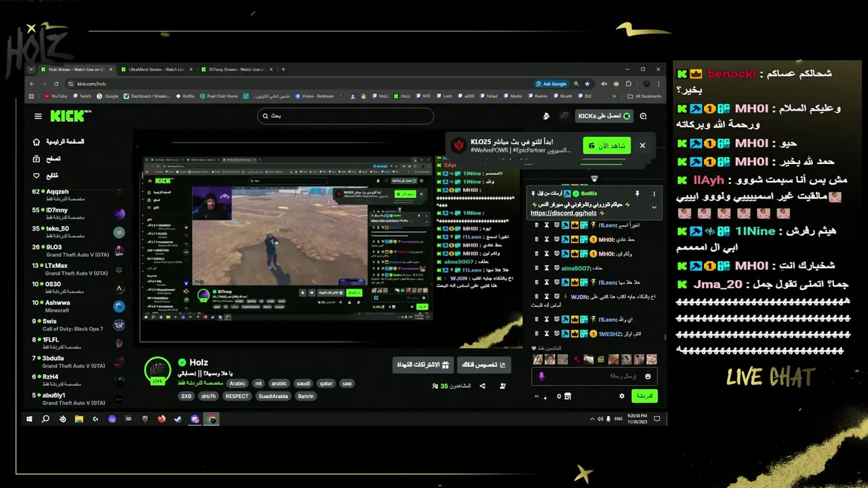Open the Dashboard / Stream bookmark
Image resolution: width=868 pixels, height=488 pixels.
coord(146,96)
